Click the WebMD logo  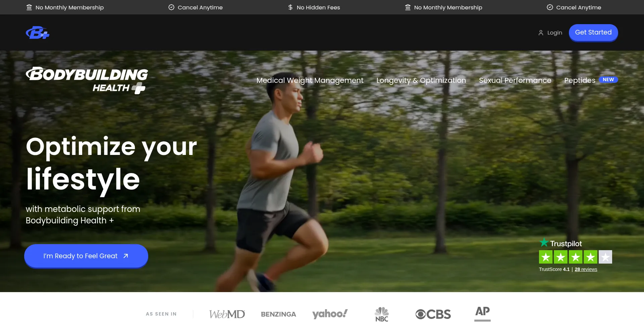click(227, 314)
